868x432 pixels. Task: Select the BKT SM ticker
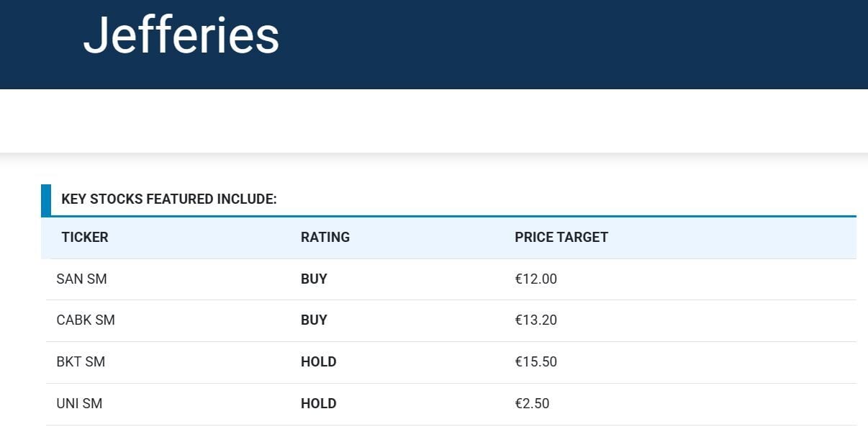pos(81,362)
